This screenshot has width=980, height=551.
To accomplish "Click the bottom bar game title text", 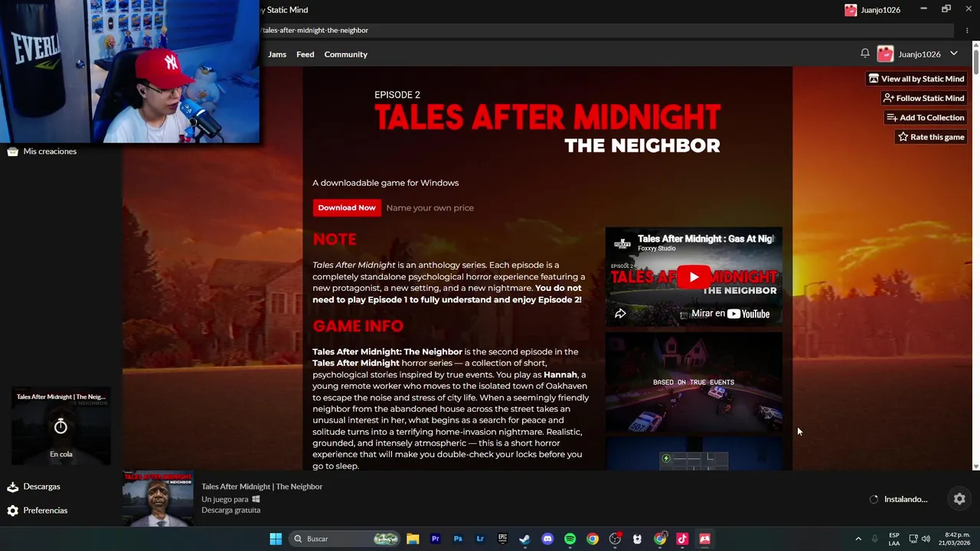I will 262,487.
